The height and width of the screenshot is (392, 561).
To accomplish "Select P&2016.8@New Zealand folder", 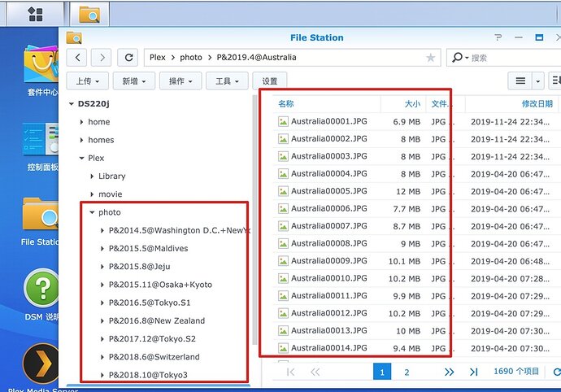I will point(157,320).
